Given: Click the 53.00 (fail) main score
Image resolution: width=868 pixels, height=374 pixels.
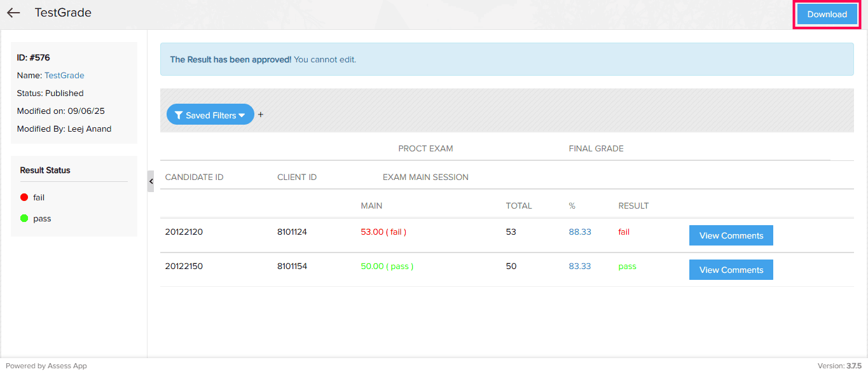Looking at the screenshot, I should pyautogui.click(x=383, y=232).
